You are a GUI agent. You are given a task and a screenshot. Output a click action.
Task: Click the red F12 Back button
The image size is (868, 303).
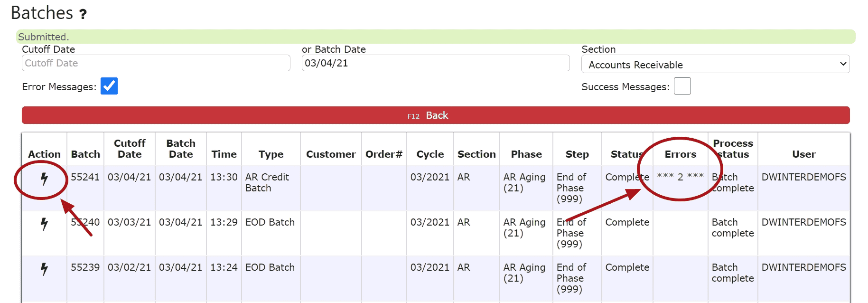(436, 115)
